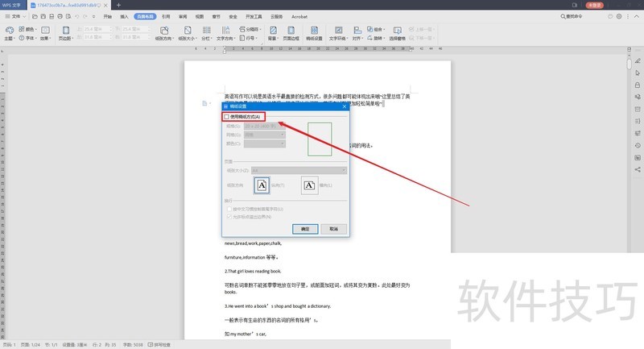Click the open folder icon in quick access

[35, 16]
